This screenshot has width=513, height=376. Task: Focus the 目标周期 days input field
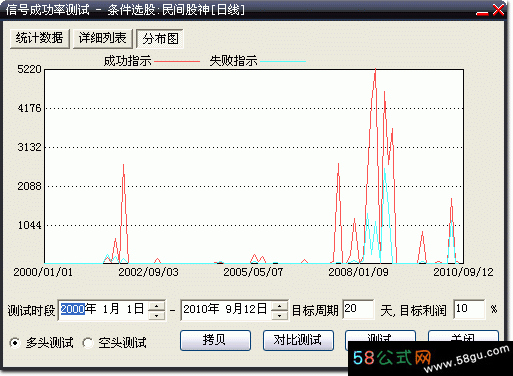coord(358,310)
